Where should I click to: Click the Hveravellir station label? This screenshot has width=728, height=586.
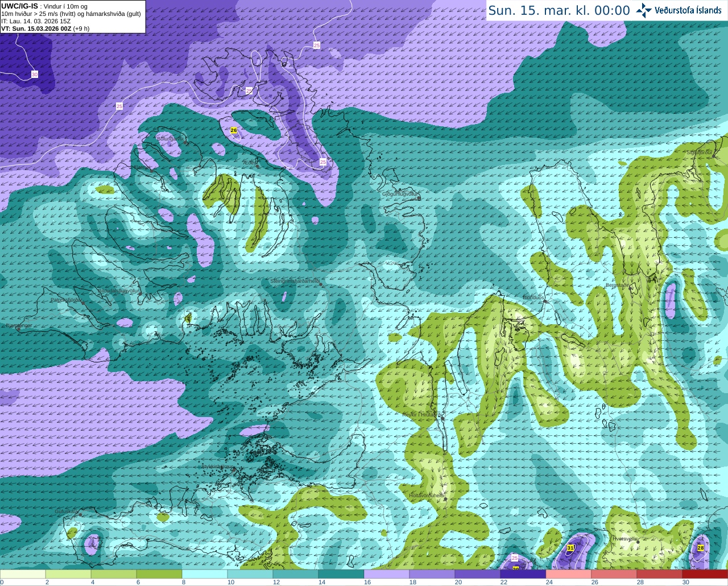624,538
